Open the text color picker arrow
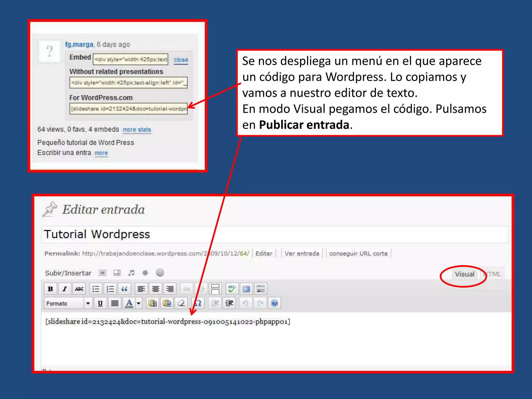 pyautogui.click(x=139, y=303)
